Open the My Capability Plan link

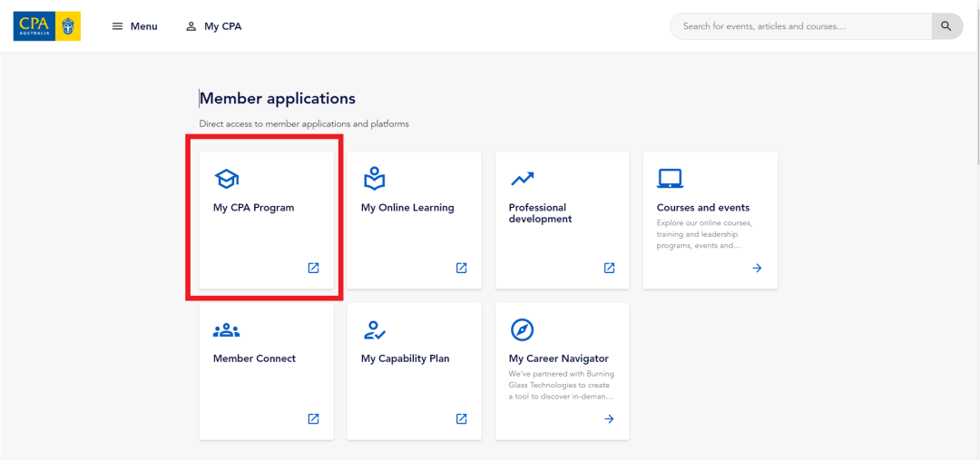415,372
